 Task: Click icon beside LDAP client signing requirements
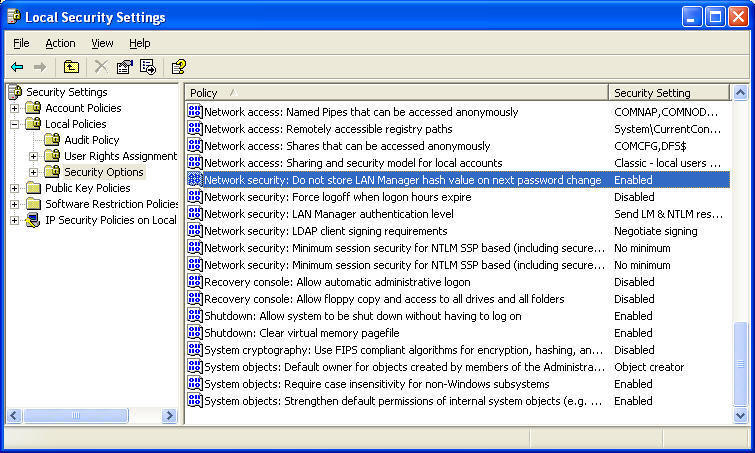[195, 231]
